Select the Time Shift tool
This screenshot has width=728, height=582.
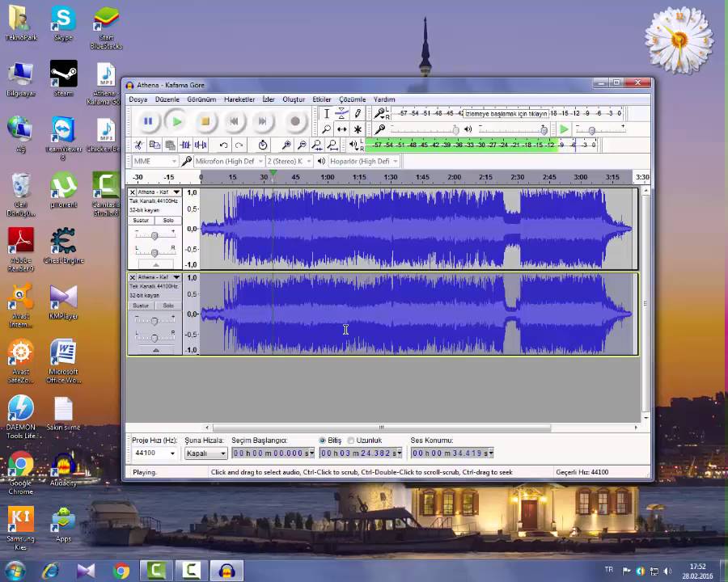click(x=341, y=129)
